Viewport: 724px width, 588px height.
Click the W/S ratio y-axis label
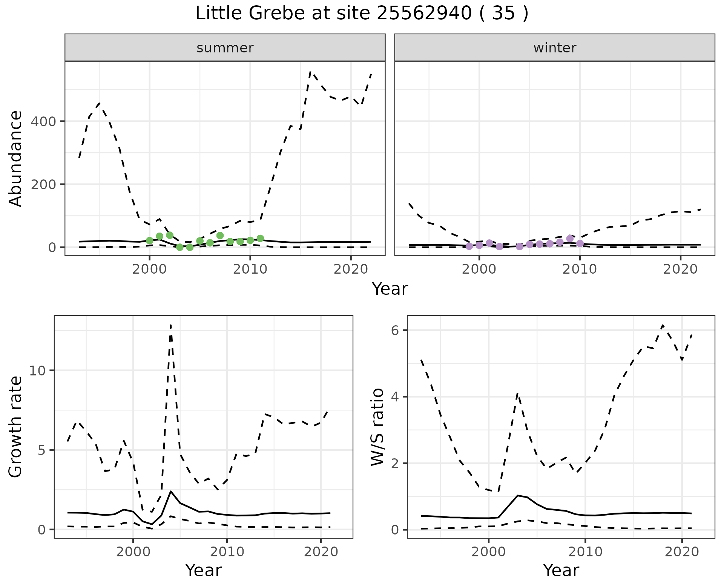[377, 427]
